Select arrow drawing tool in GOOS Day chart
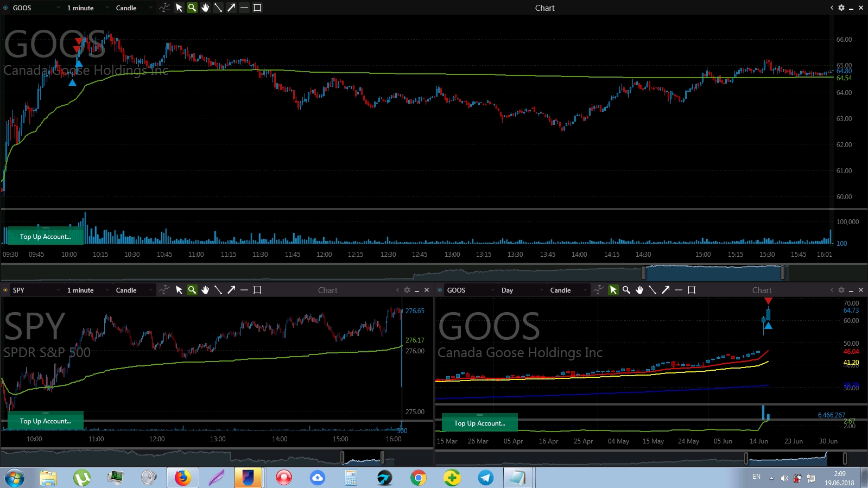Screen dimensions: 868x488 pos(666,290)
